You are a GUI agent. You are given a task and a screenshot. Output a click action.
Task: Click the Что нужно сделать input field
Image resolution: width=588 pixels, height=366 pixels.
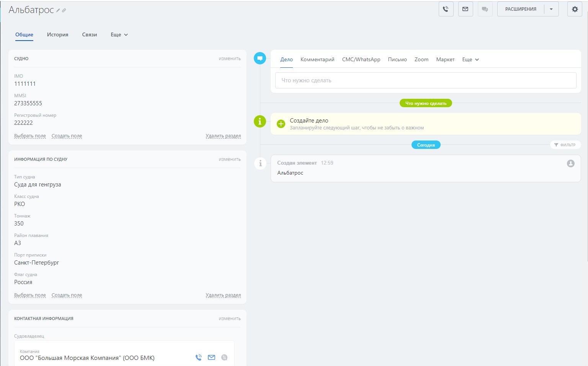[426, 80]
